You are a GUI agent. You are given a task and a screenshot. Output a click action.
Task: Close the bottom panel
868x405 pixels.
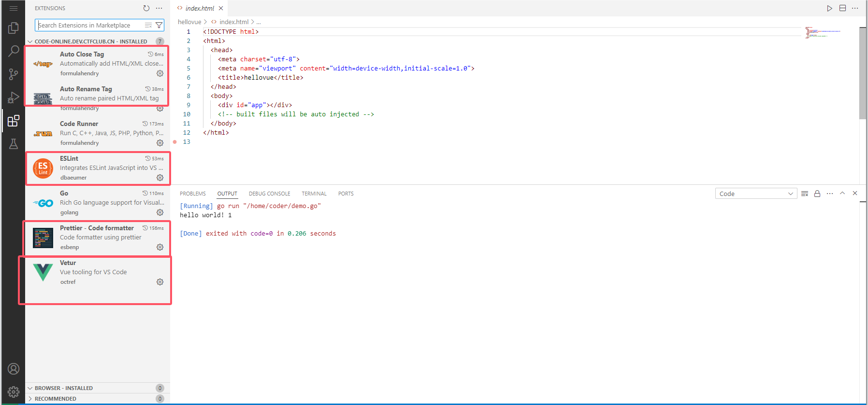coord(855,193)
